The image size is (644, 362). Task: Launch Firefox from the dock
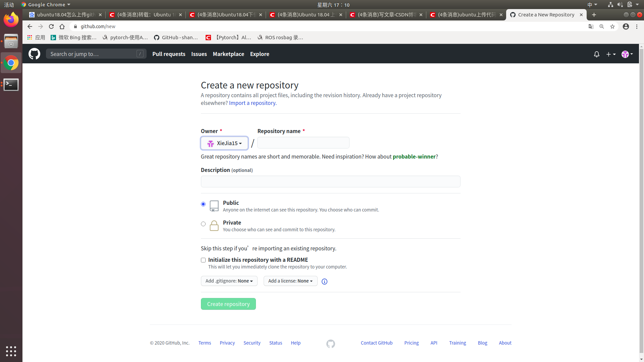click(x=11, y=19)
